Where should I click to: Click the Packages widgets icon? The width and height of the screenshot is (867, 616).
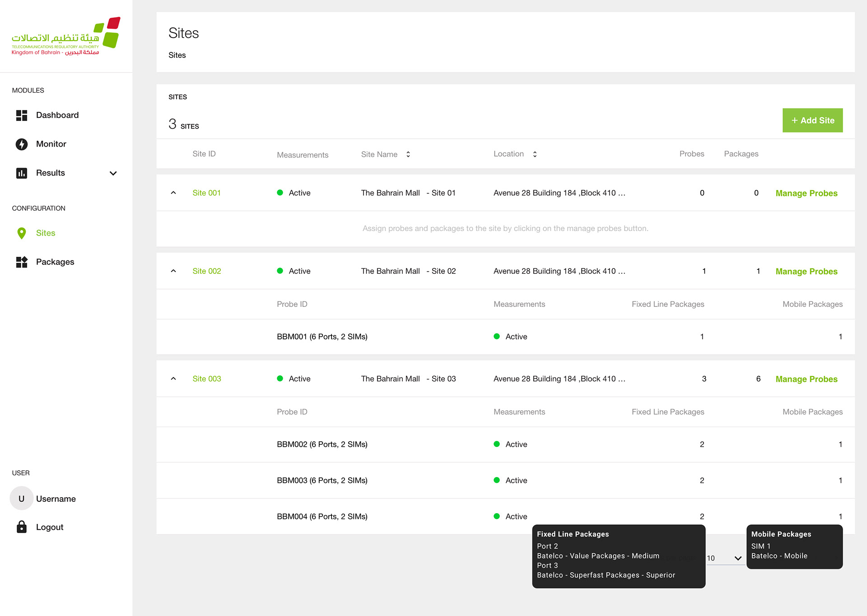[22, 262]
